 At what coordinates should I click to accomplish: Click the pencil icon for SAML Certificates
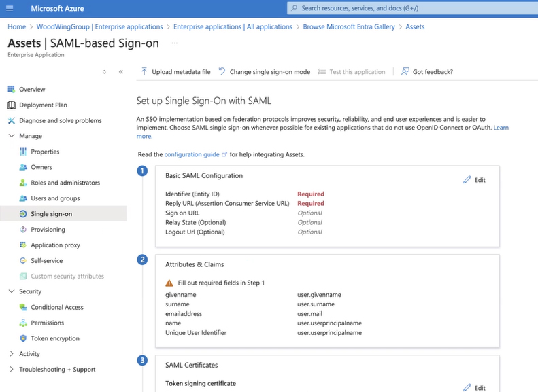click(x=467, y=387)
